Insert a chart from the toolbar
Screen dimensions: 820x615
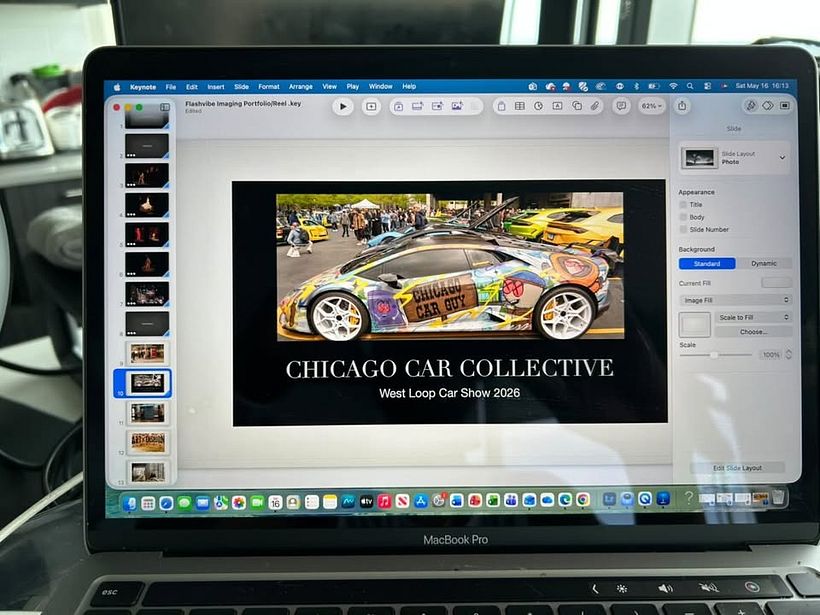pos(539,106)
